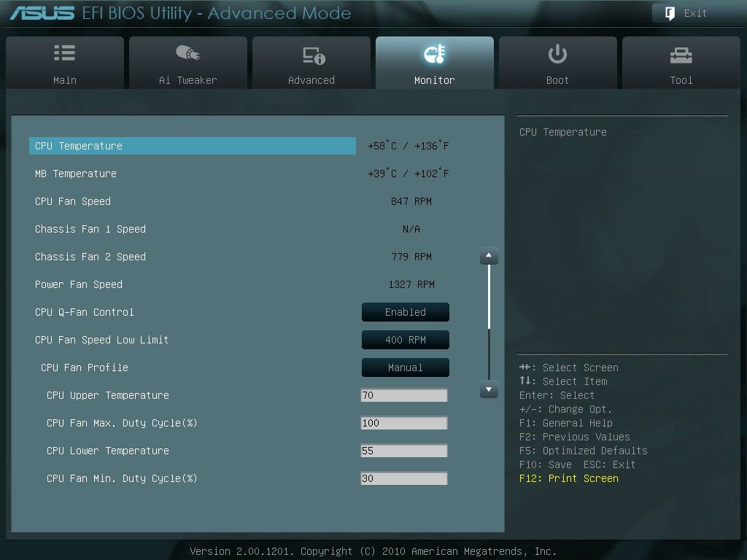This screenshot has width=747, height=560.
Task: Click the CPU Temperature help panel title
Action: coord(563,132)
